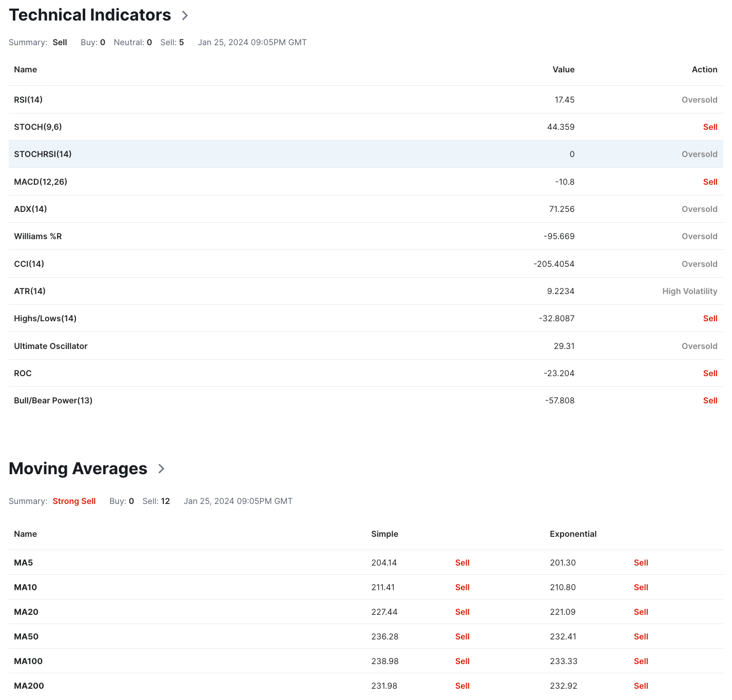Click the ADX value 71.256
The height and width of the screenshot is (700, 732).
pyautogui.click(x=562, y=209)
